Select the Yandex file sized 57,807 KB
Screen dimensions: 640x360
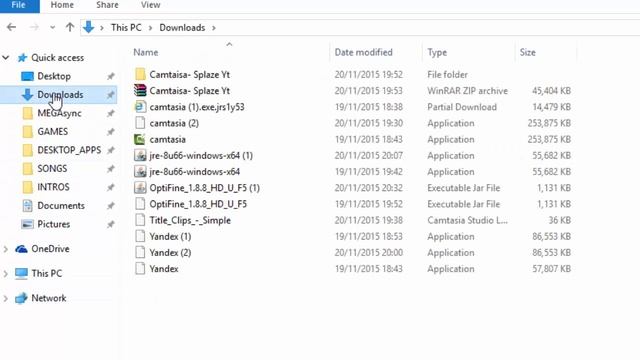click(164, 269)
